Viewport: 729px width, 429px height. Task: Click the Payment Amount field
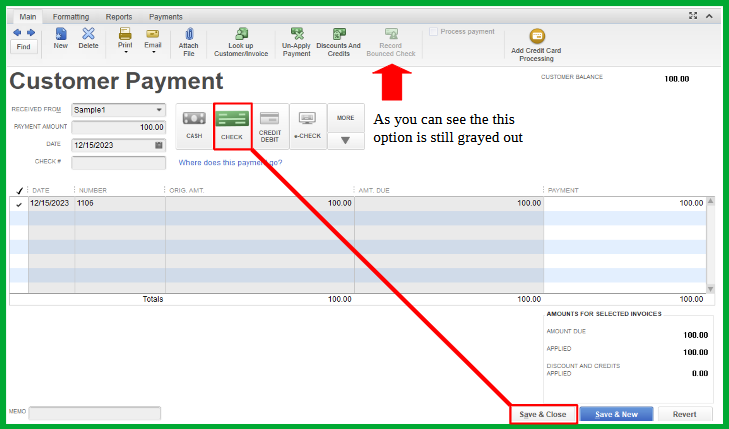(x=119, y=127)
